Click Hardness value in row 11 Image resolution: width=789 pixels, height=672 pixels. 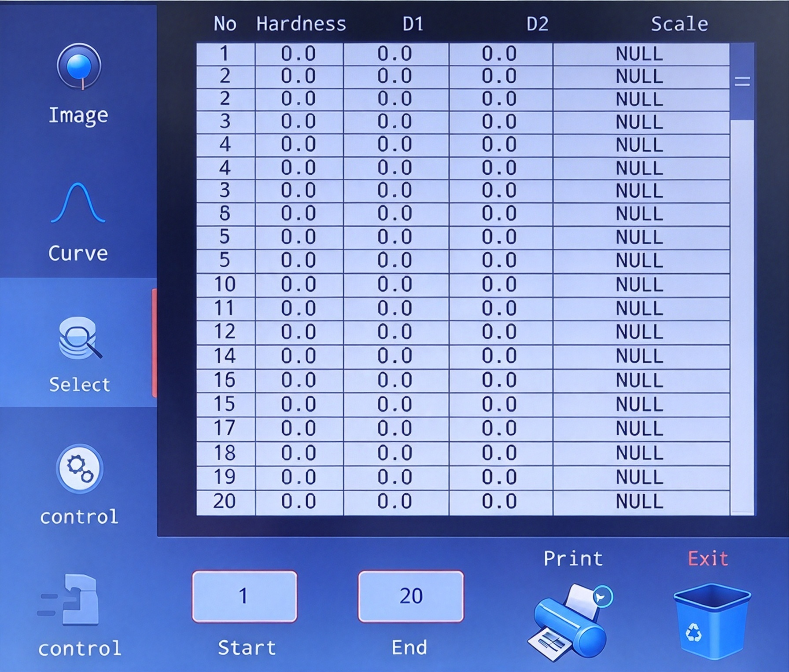pyautogui.click(x=299, y=308)
